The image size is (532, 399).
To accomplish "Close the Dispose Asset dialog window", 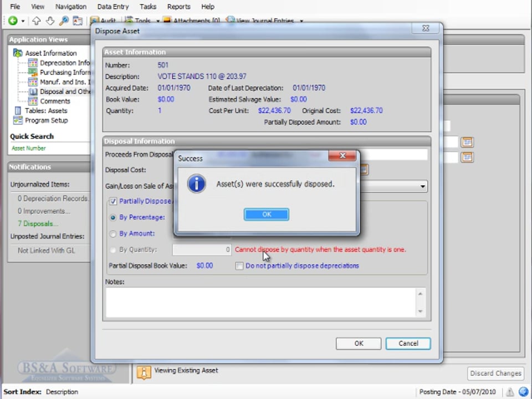I will tap(426, 28).
